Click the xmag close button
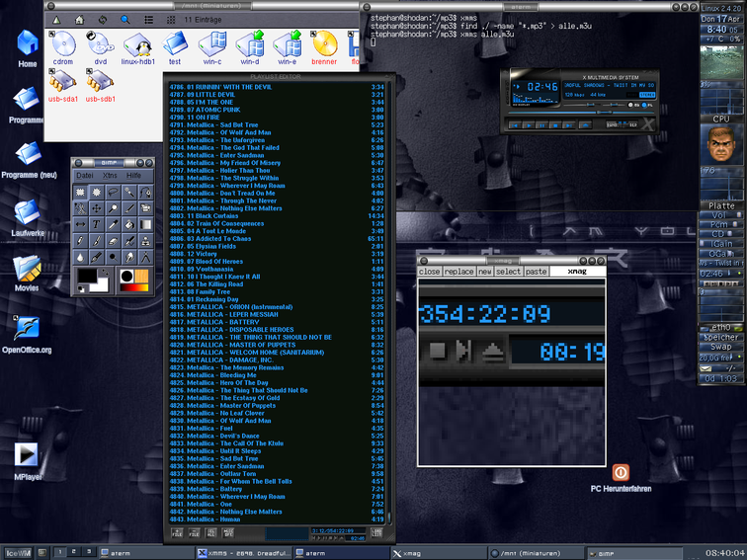Viewport: 747px width, 560px height. tap(429, 272)
